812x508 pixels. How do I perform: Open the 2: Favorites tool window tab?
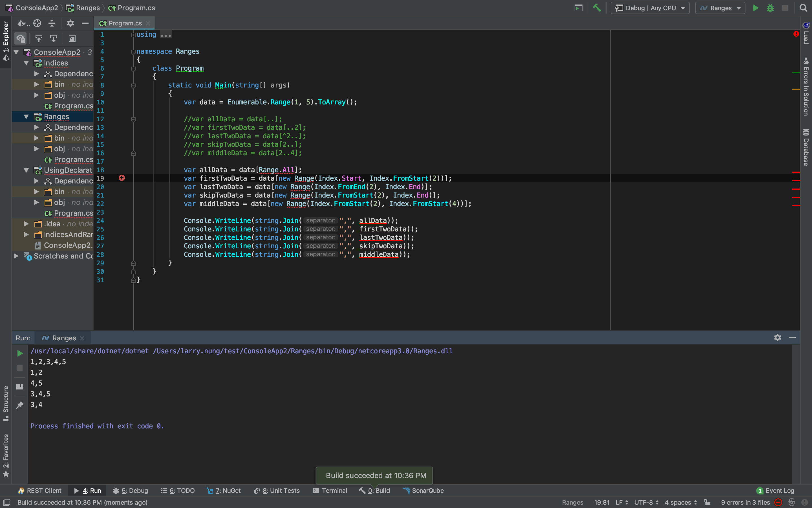pyautogui.click(x=6, y=455)
